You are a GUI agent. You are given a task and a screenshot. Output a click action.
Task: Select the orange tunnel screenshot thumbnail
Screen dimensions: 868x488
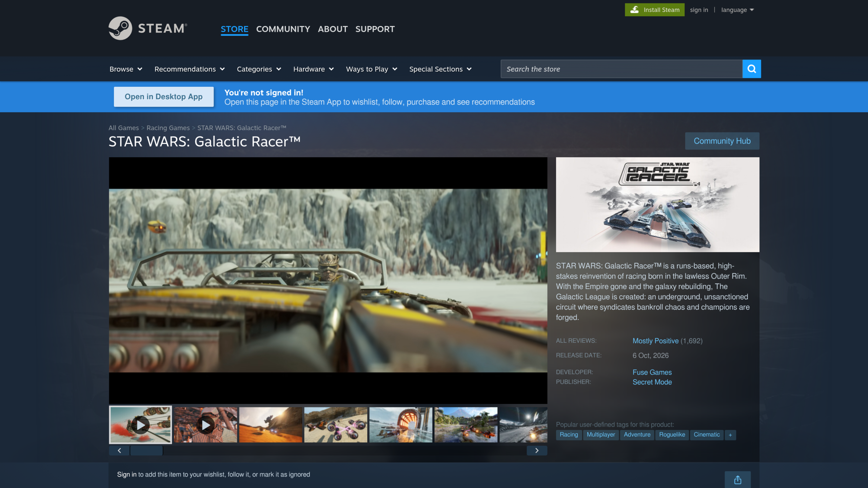tap(401, 425)
